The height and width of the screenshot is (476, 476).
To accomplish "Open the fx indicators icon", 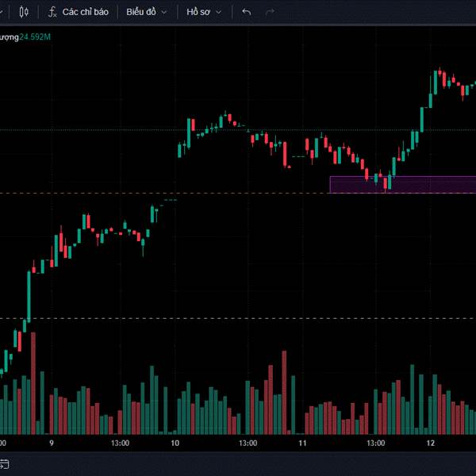I will point(52,12).
